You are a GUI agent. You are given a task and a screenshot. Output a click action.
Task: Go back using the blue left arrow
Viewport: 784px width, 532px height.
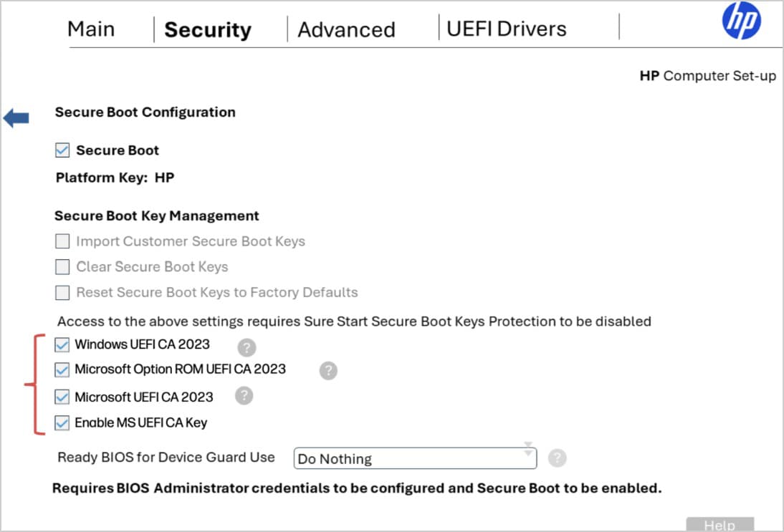click(16, 118)
